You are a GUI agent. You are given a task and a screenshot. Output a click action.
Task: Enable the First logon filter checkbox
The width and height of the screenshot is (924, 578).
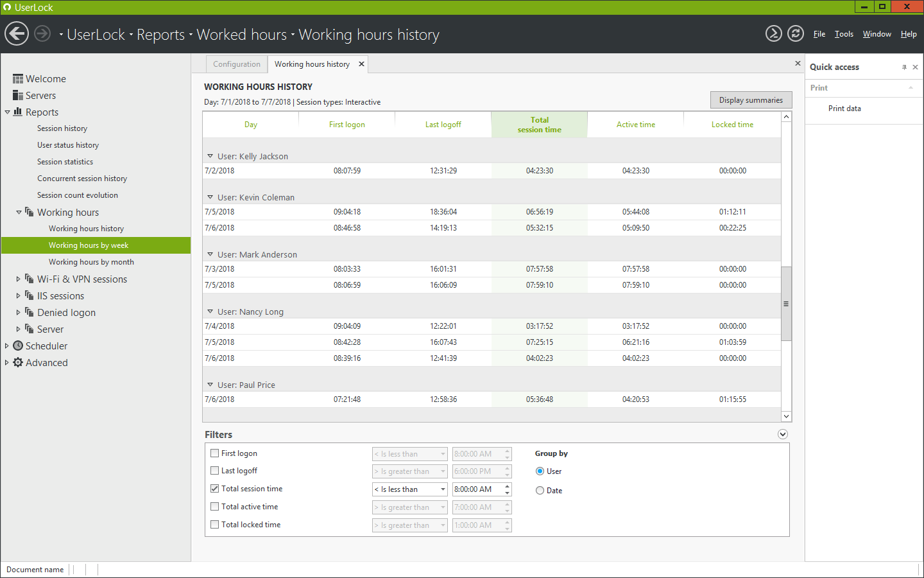(215, 453)
